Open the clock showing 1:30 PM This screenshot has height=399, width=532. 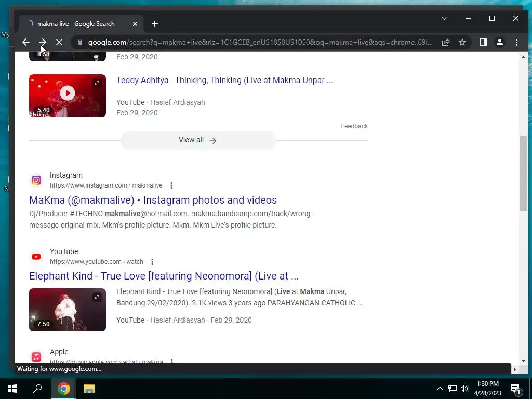pyautogui.click(x=487, y=389)
